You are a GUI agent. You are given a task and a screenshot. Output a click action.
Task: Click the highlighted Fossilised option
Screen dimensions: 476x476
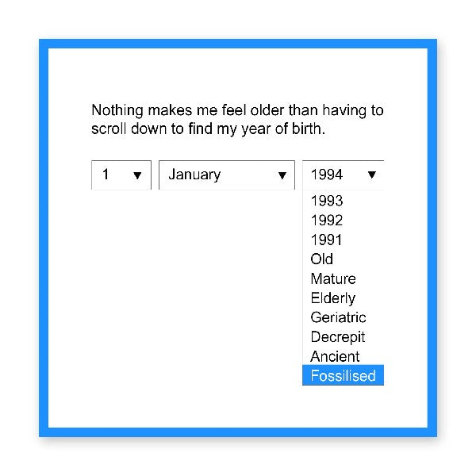pos(343,376)
